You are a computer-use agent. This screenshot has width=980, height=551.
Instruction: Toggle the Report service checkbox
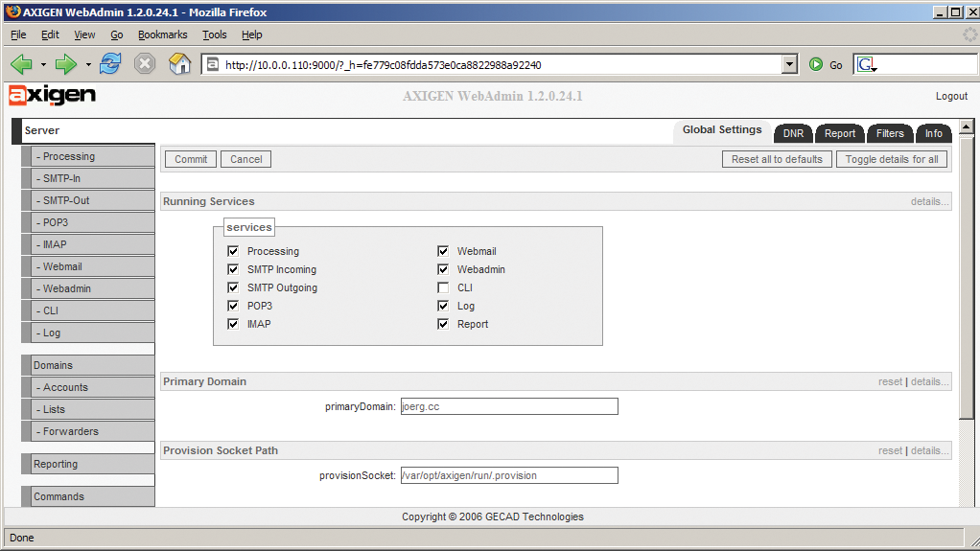[443, 324]
